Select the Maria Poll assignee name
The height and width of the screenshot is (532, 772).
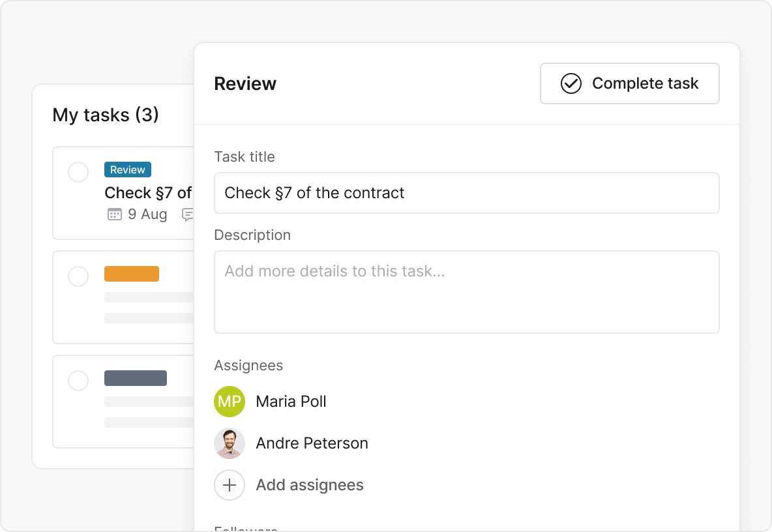[291, 402]
